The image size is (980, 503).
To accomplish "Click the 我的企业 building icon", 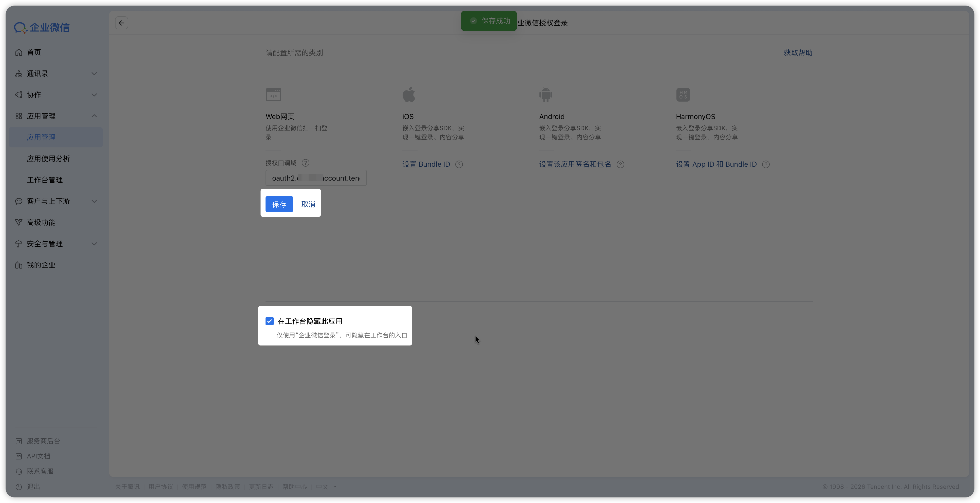I will click(x=19, y=265).
